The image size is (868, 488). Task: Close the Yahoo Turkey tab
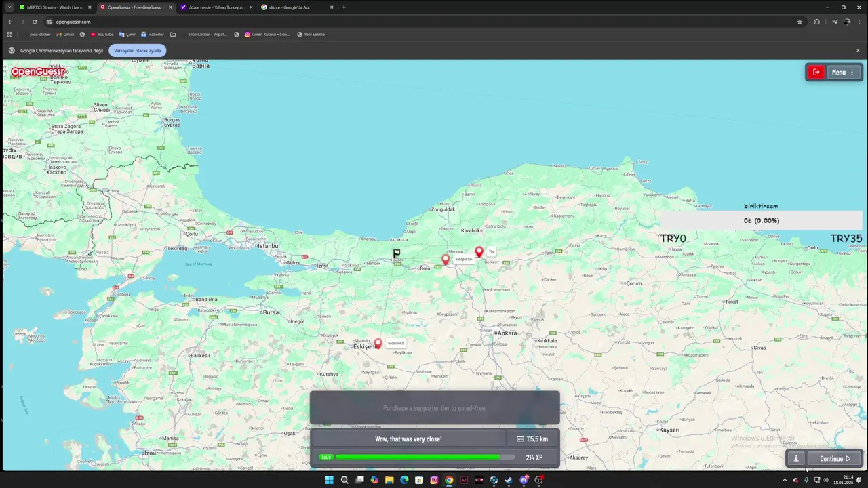(251, 7)
